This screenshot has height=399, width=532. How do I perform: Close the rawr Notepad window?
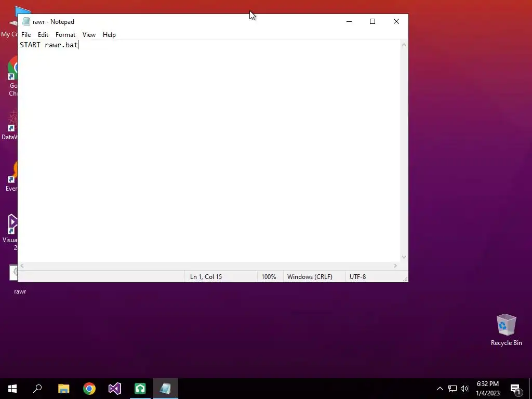pos(396,21)
